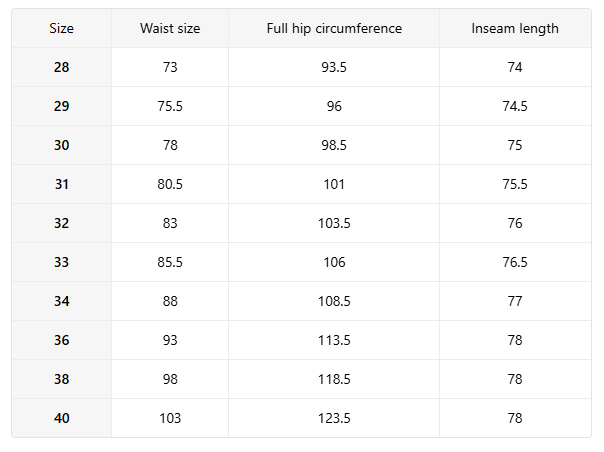Click waist size value 75.5

click(x=170, y=106)
